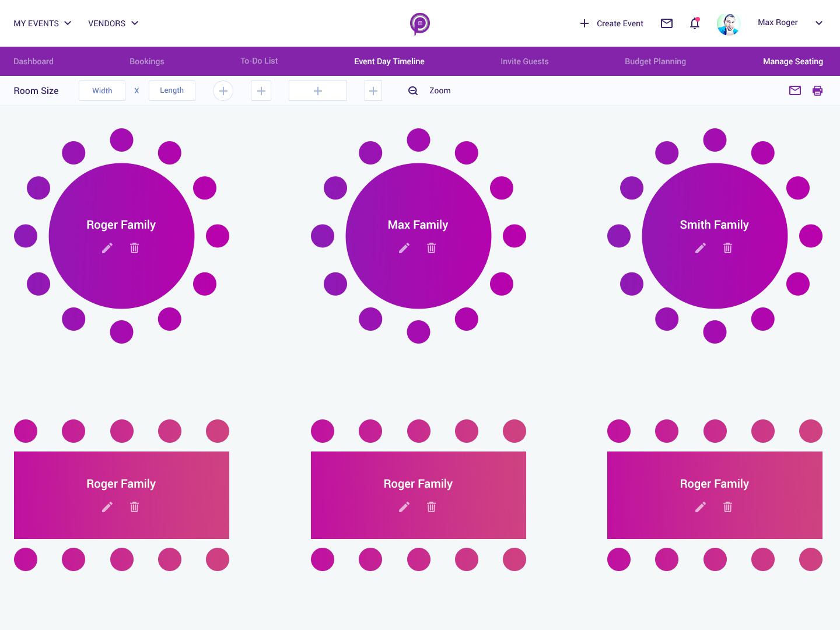The width and height of the screenshot is (840, 630).
Task: Add a round table shape
Action: (x=223, y=90)
